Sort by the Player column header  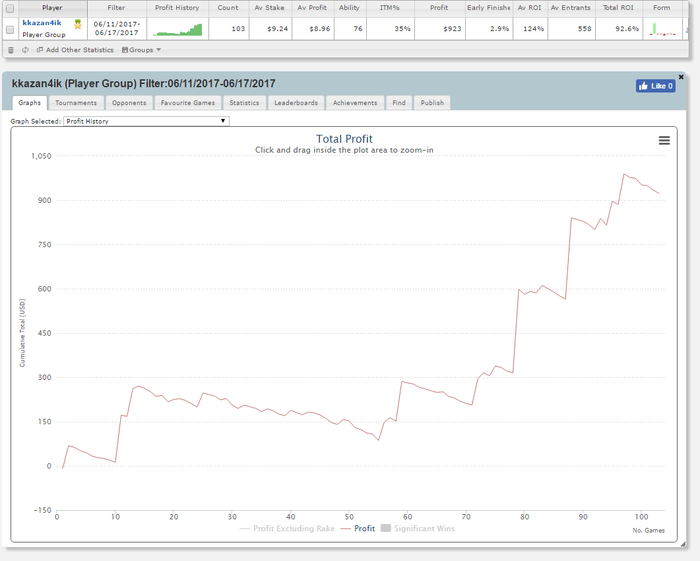[x=52, y=8]
